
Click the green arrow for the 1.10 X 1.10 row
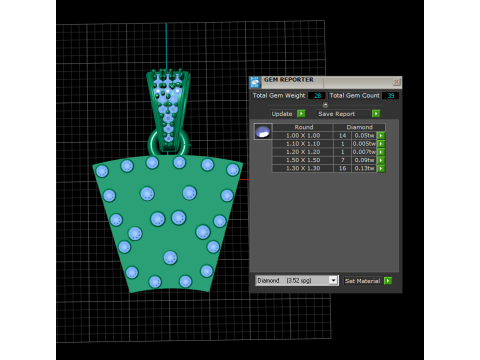(381, 144)
